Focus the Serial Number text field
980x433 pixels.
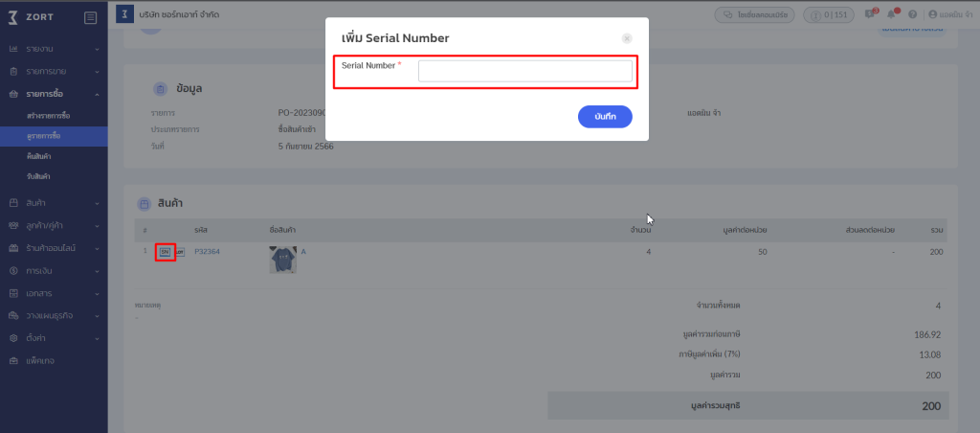(x=525, y=71)
